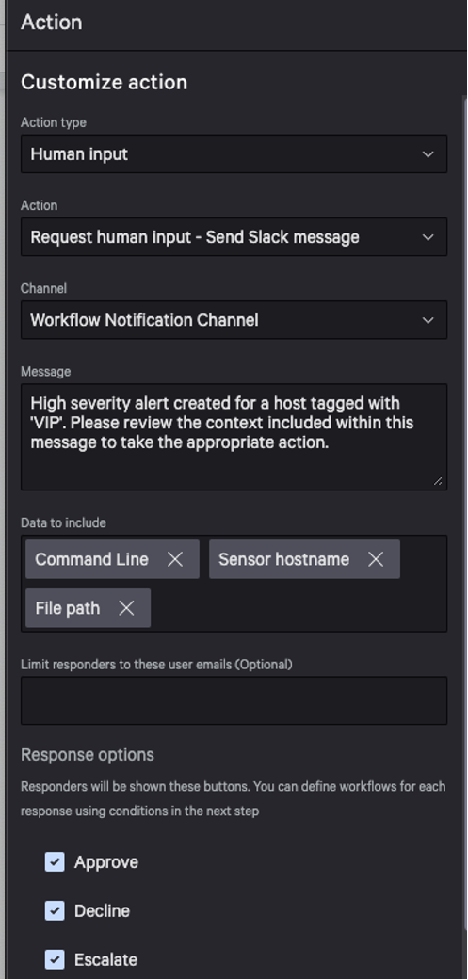Open the Action type chevron arrow

(428, 153)
